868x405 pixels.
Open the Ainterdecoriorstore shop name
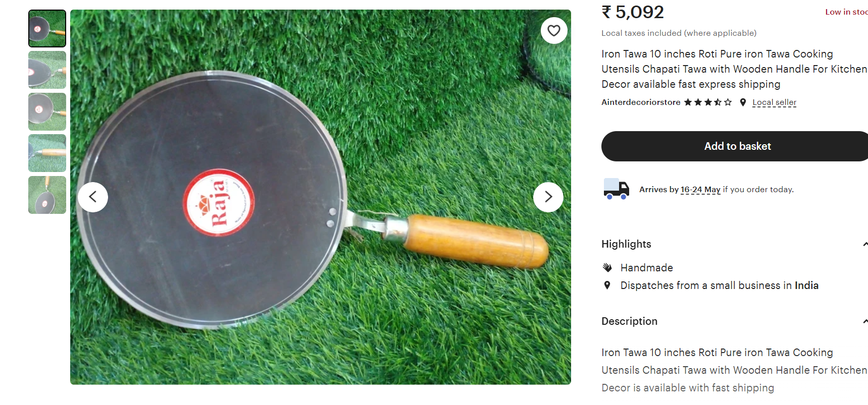641,102
